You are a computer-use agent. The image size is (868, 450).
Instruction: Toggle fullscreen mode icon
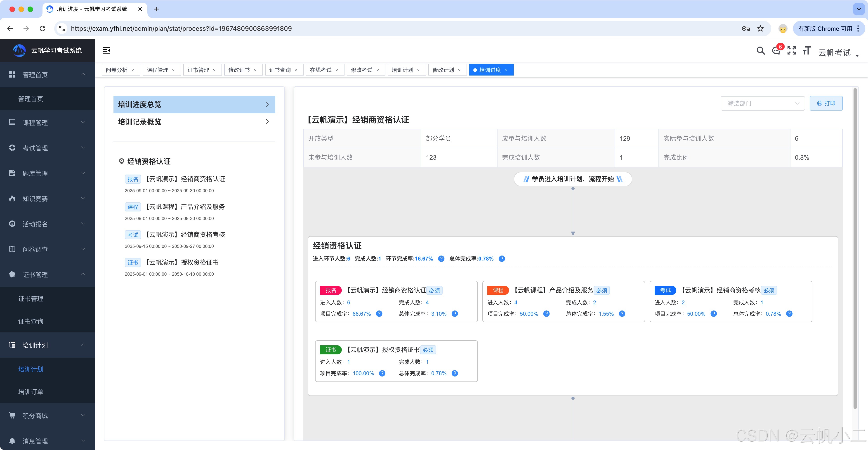[792, 51]
